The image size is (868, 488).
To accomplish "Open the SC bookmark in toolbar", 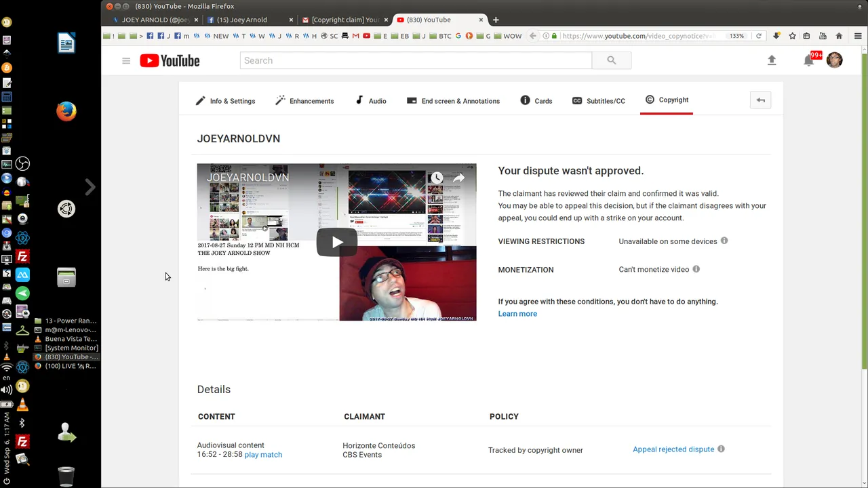I will 330,36.
